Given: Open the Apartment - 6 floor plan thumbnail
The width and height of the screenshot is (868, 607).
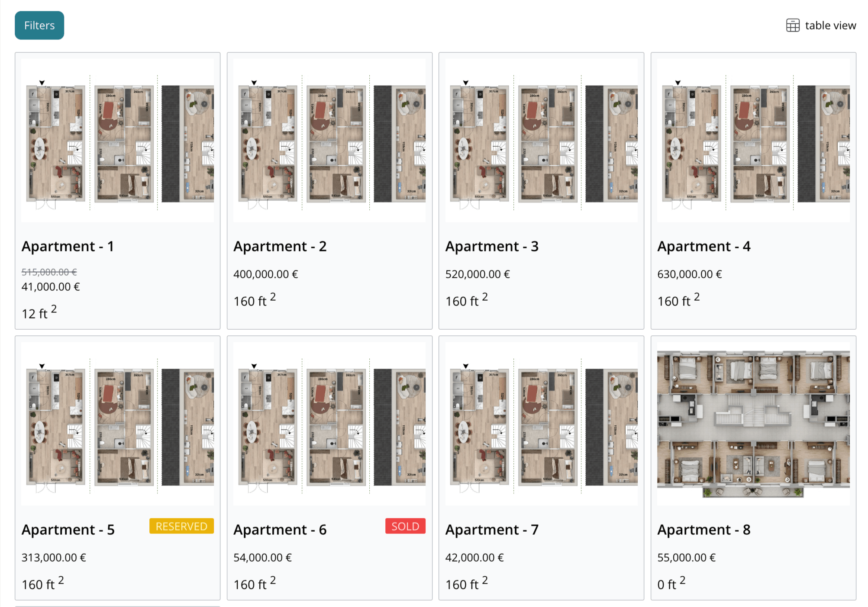Looking at the screenshot, I should (x=329, y=424).
